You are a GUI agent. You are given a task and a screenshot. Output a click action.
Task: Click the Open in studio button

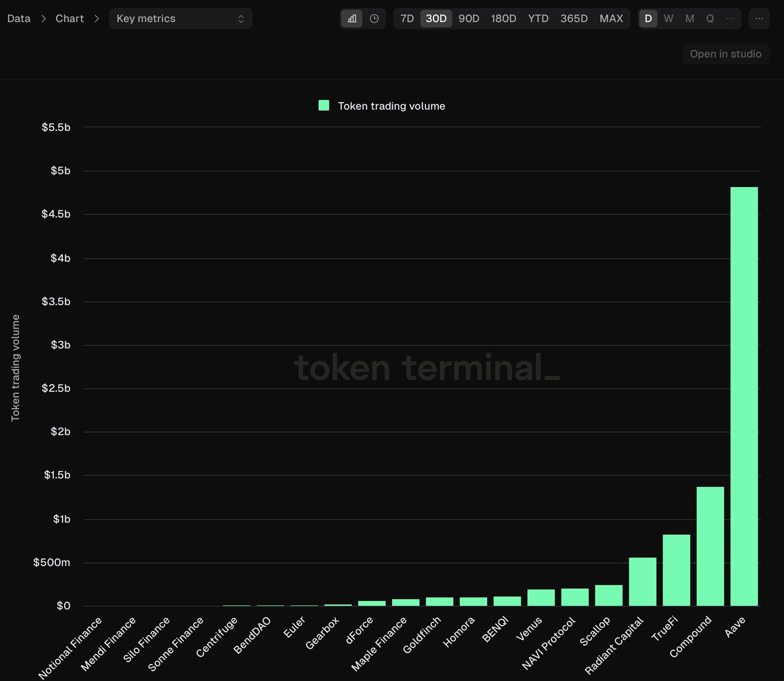point(726,54)
